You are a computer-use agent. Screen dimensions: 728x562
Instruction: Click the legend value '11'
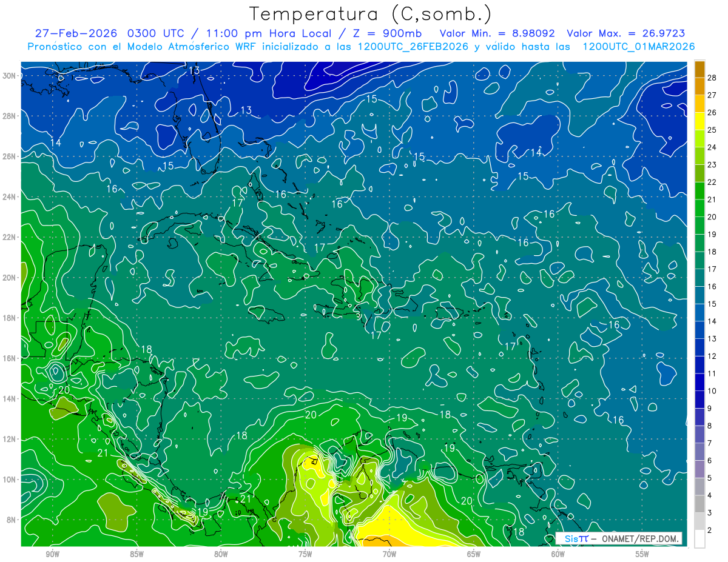pos(712,373)
